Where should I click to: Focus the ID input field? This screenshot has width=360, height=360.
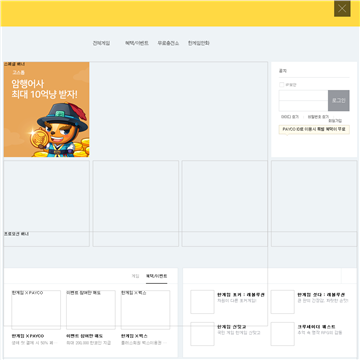click(x=303, y=95)
